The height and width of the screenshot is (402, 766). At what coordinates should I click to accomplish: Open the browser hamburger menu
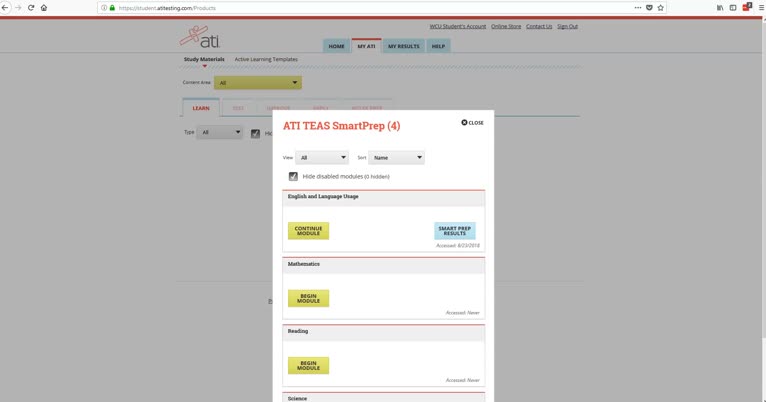761,8
